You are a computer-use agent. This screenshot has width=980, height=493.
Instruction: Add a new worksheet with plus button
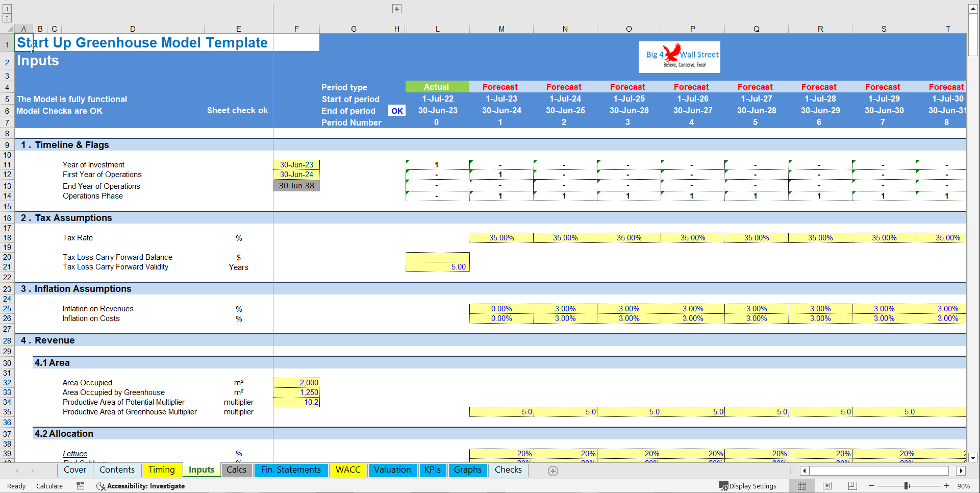point(552,471)
